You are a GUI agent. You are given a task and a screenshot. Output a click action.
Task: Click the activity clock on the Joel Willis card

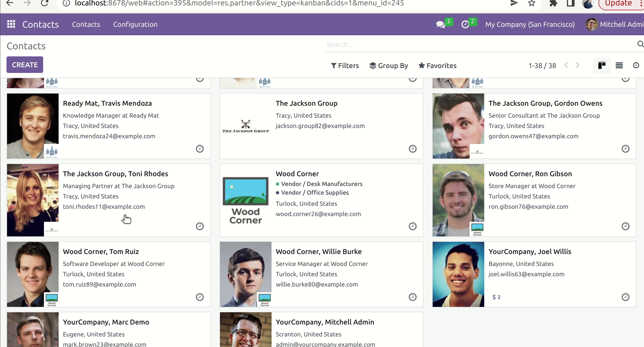pos(625,297)
